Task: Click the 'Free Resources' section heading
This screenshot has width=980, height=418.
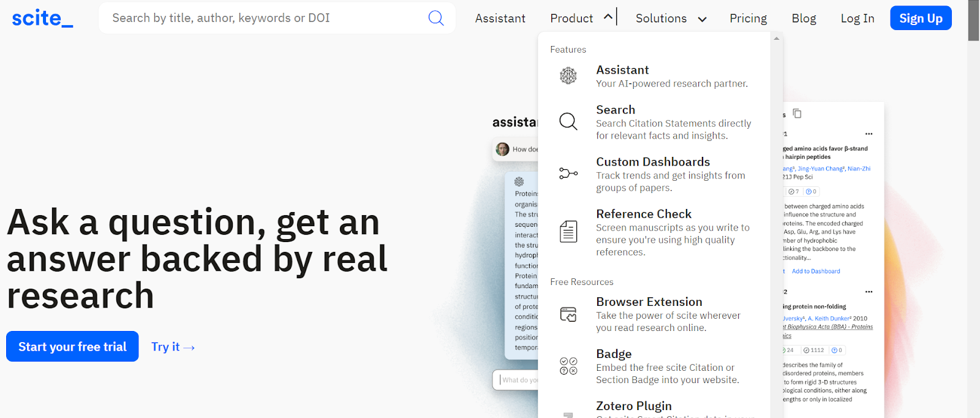Action: tap(581, 282)
